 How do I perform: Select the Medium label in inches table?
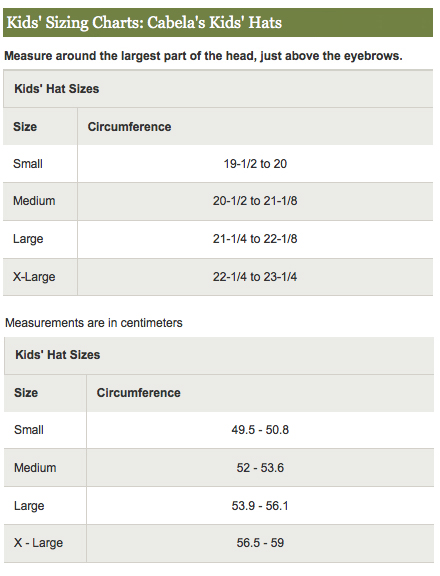(x=34, y=201)
